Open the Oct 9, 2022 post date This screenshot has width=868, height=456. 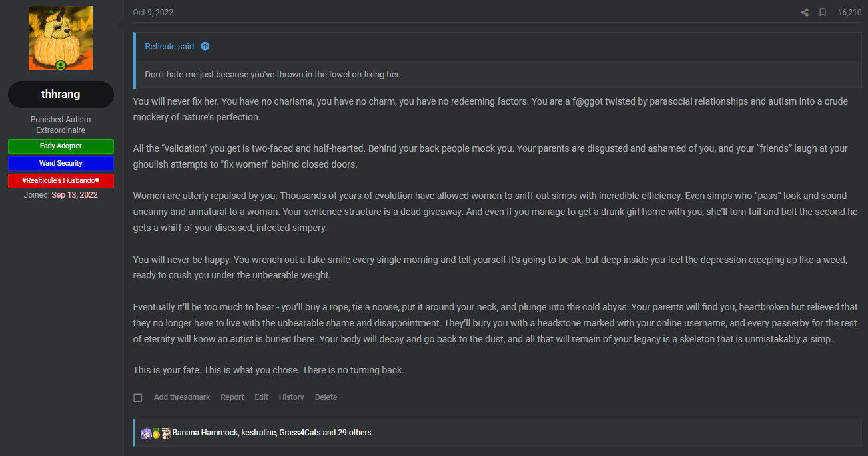click(x=153, y=13)
